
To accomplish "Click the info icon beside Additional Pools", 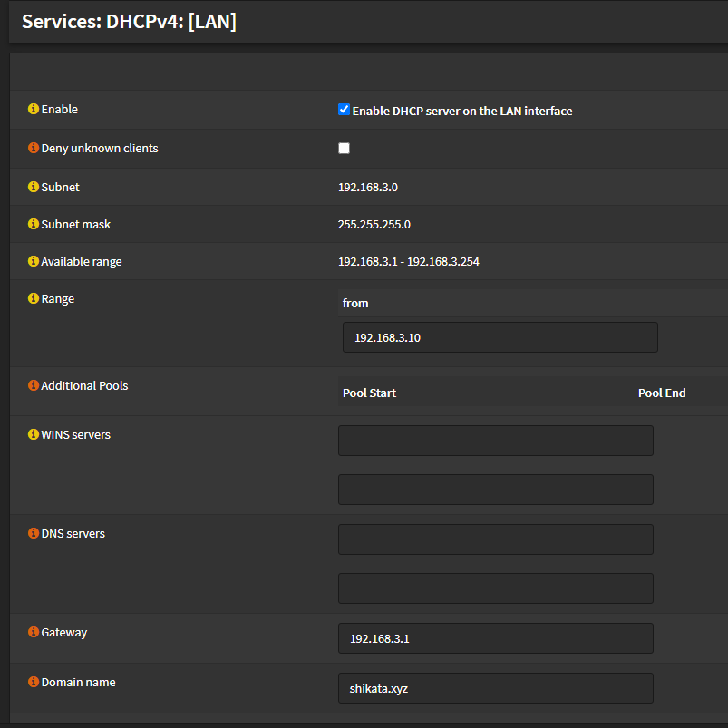I will pos(33,384).
